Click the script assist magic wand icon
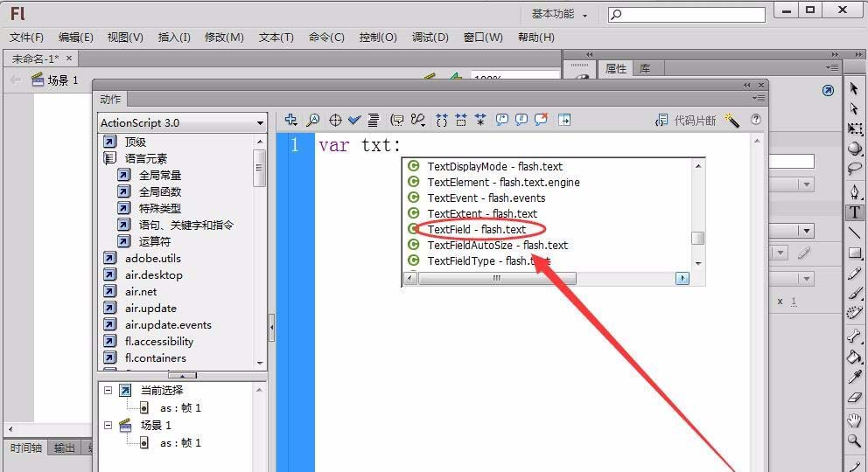The width and height of the screenshot is (868, 472). (x=732, y=121)
